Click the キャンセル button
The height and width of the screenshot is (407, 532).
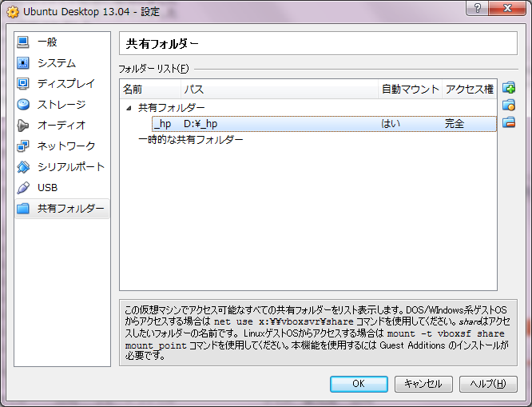(x=423, y=384)
